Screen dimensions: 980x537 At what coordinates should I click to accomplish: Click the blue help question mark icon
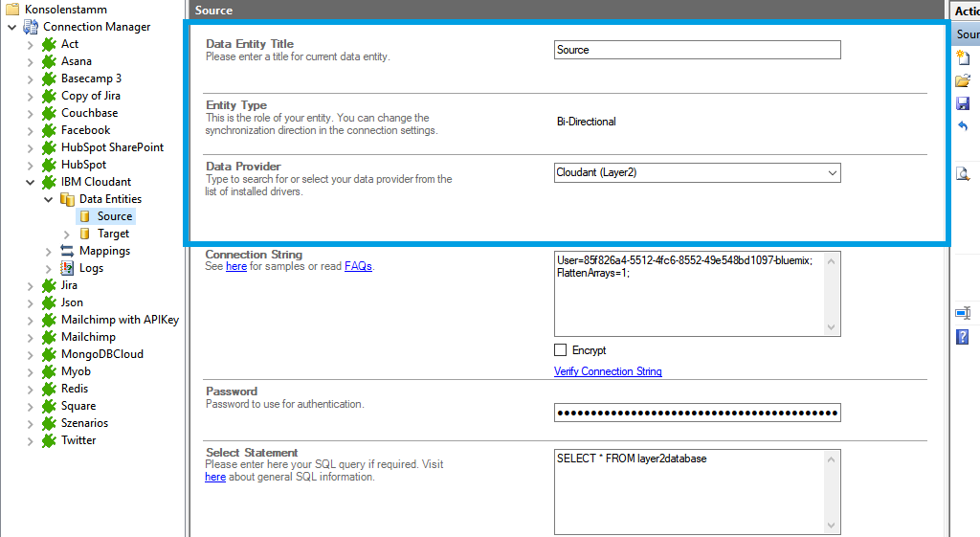(x=963, y=336)
